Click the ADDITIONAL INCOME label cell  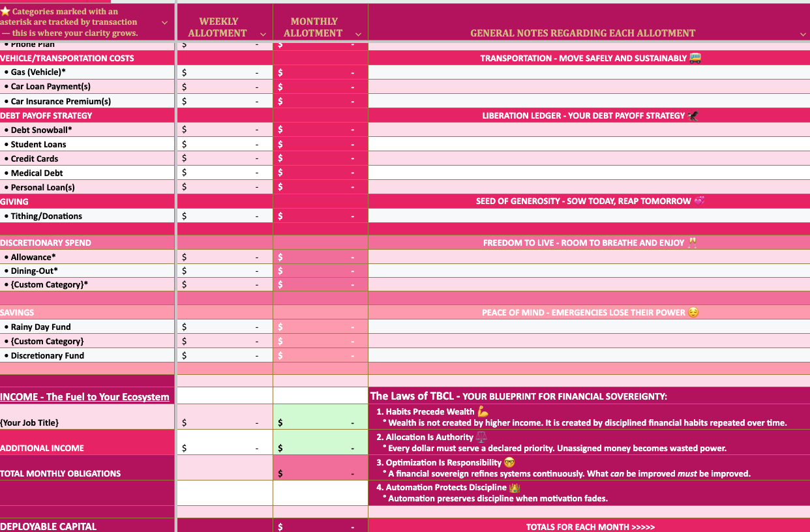(87, 443)
